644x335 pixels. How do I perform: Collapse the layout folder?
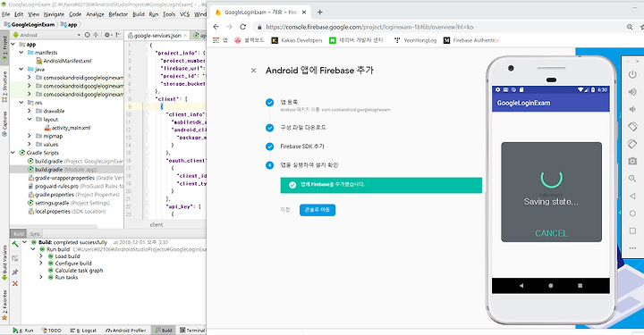pyautogui.click(x=30, y=120)
